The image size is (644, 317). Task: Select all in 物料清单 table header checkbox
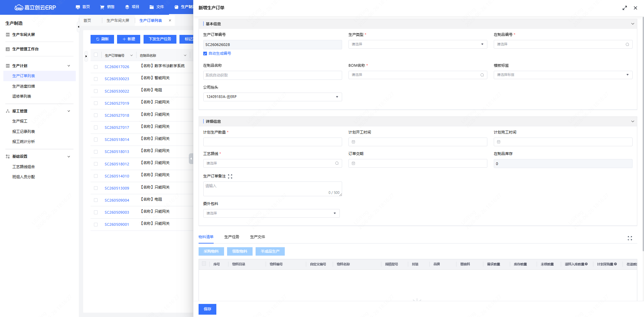204,264
